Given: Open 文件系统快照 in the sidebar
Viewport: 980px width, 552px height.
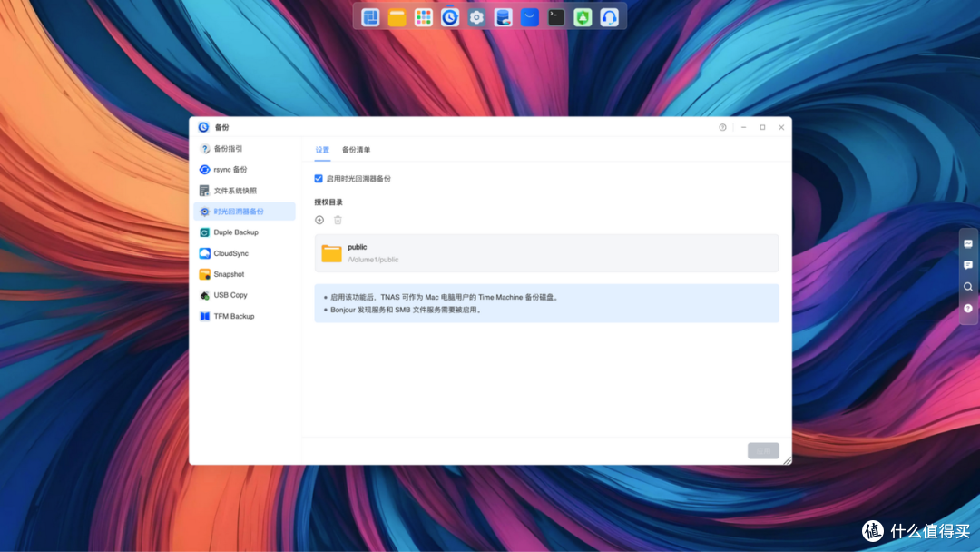Looking at the screenshot, I should point(244,191).
